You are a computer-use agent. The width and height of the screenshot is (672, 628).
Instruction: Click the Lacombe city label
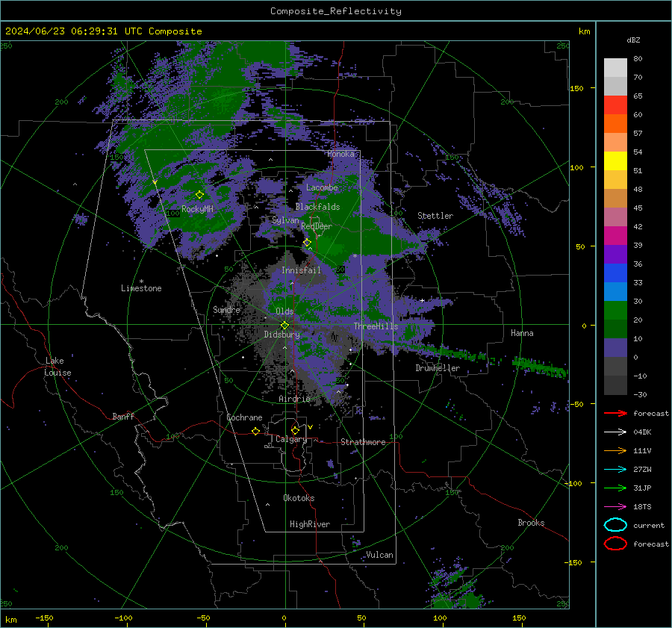pos(322,187)
